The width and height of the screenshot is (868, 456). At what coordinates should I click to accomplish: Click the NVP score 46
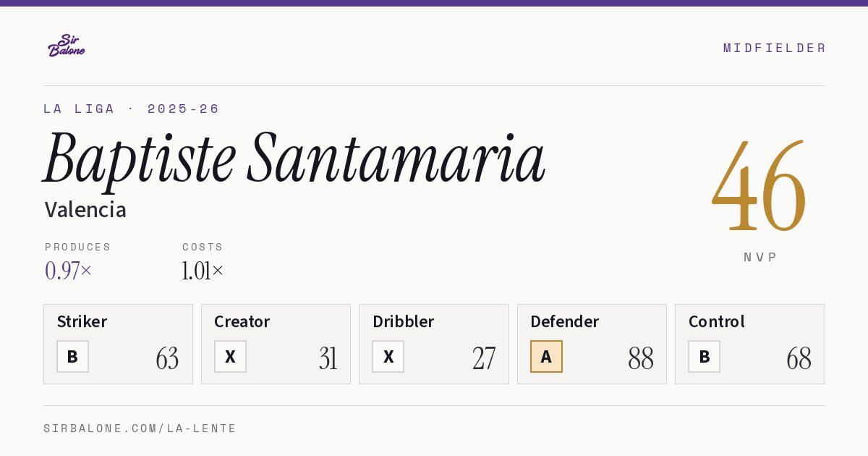759,186
